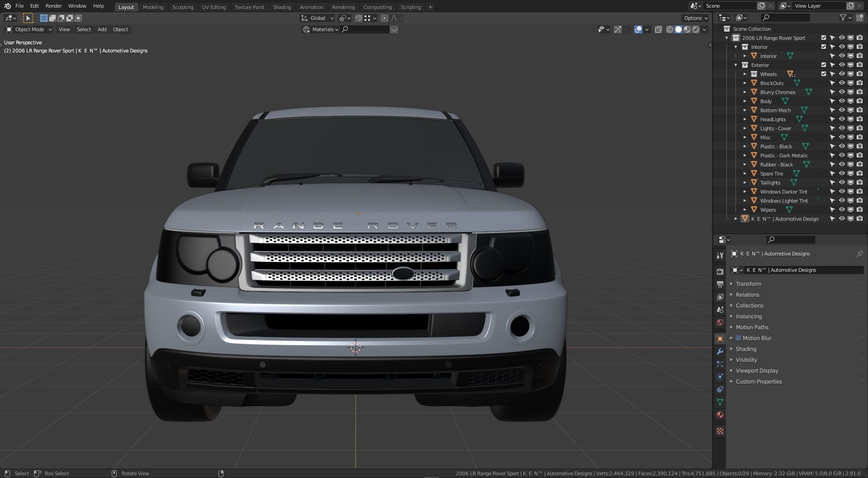Open the Materials asset dropdown
The width and height of the screenshot is (868, 478).
tap(320, 29)
